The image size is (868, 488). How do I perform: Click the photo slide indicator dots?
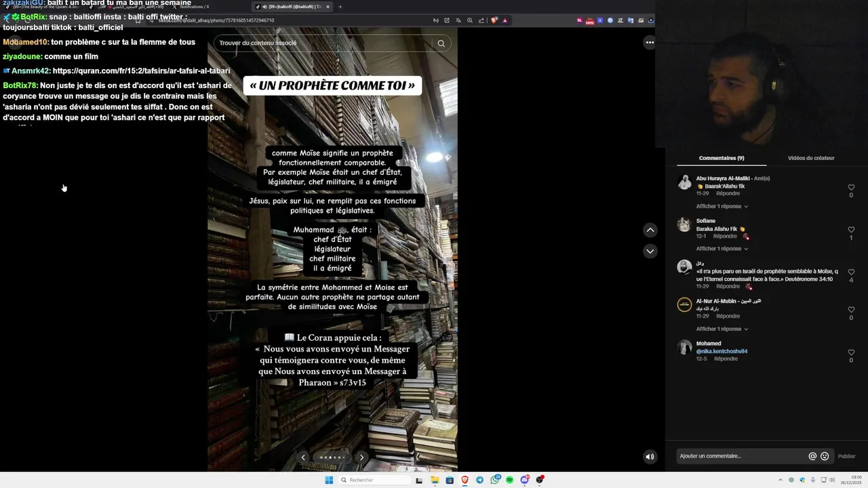(x=332, y=457)
